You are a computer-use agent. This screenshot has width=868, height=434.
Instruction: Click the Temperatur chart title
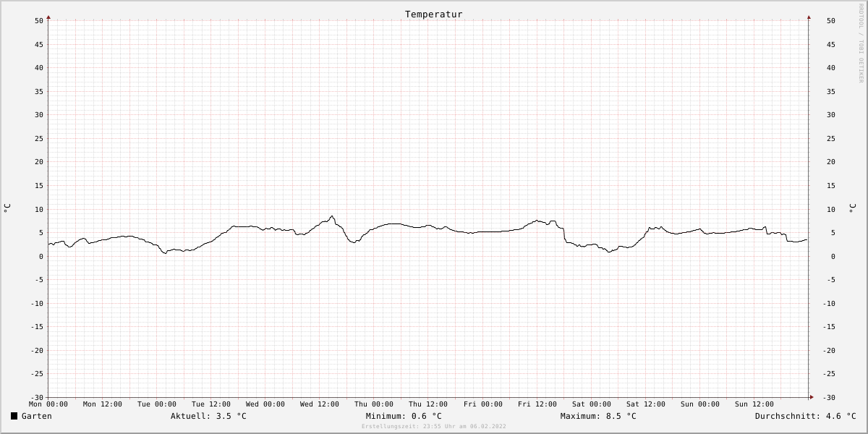[433, 14]
